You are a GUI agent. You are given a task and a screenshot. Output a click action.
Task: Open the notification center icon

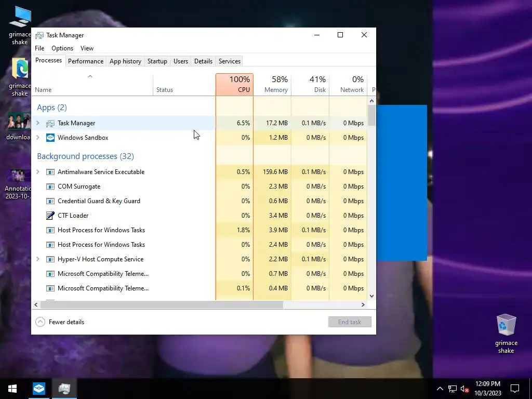[515, 389]
